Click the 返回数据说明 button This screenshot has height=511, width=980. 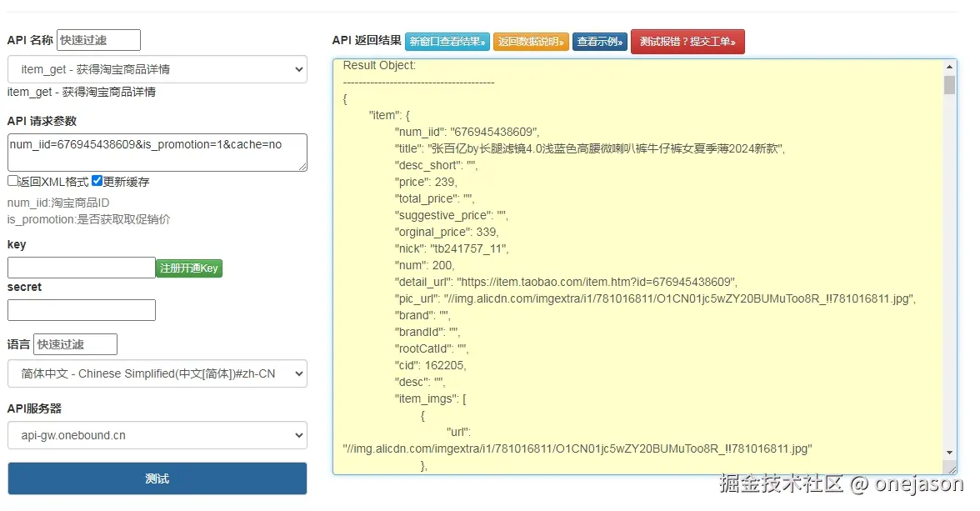[531, 42]
